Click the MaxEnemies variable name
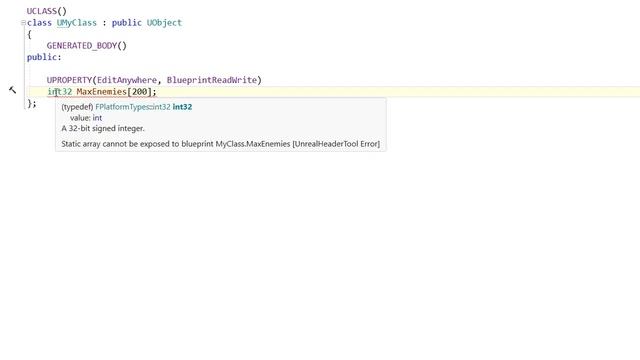This screenshot has width=640, height=360. tap(102, 92)
